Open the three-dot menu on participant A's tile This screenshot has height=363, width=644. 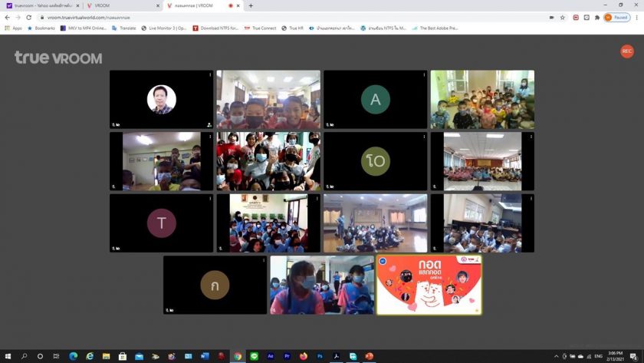pos(424,74)
